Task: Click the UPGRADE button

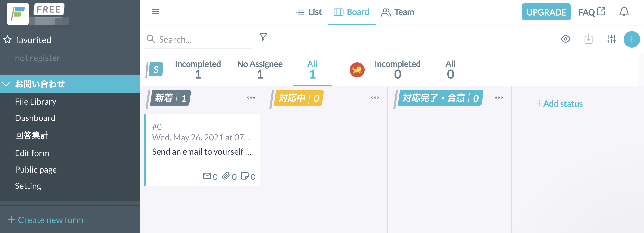Action: click(x=546, y=12)
